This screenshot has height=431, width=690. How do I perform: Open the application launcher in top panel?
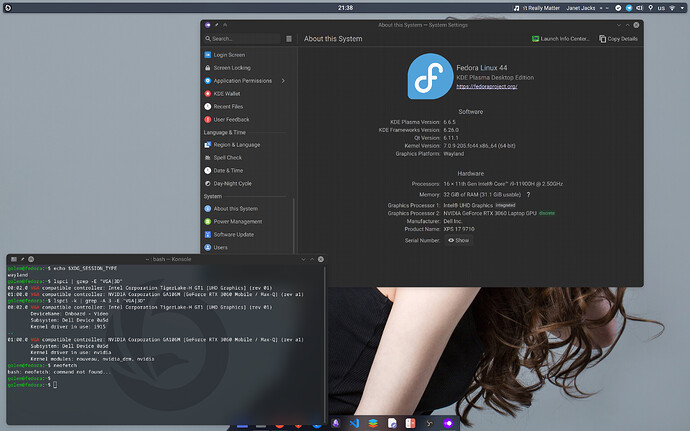[7, 7]
